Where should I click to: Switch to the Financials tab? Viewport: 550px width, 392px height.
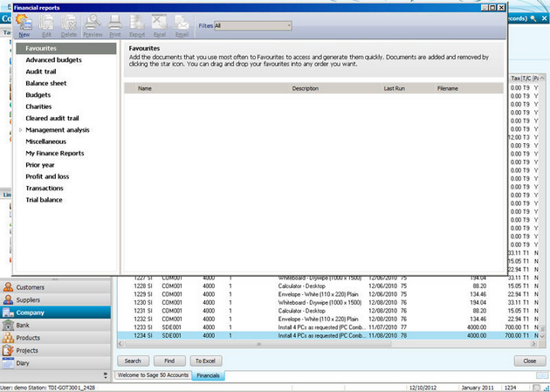[x=209, y=375]
